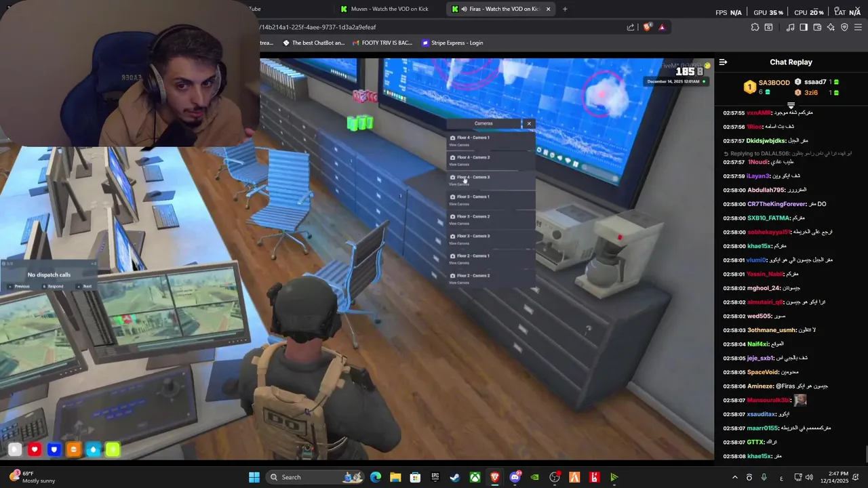Open Discord from taskbar
Viewport: 868px width, 488px height.
(515, 477)
